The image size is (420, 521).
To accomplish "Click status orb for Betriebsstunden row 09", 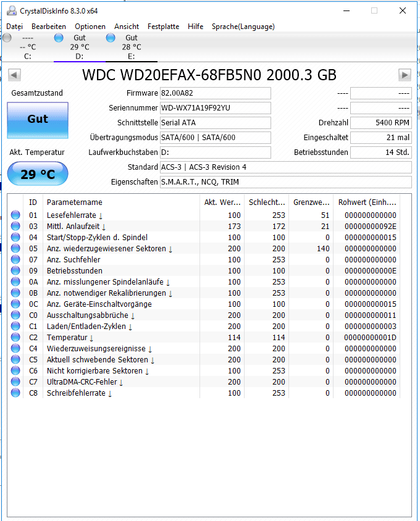I will pos(15,270).
